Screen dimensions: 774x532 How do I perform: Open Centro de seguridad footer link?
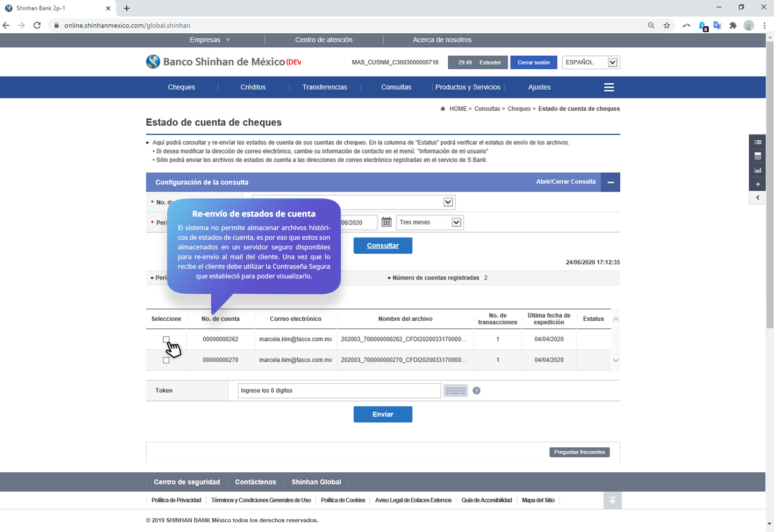coord(187,482)
